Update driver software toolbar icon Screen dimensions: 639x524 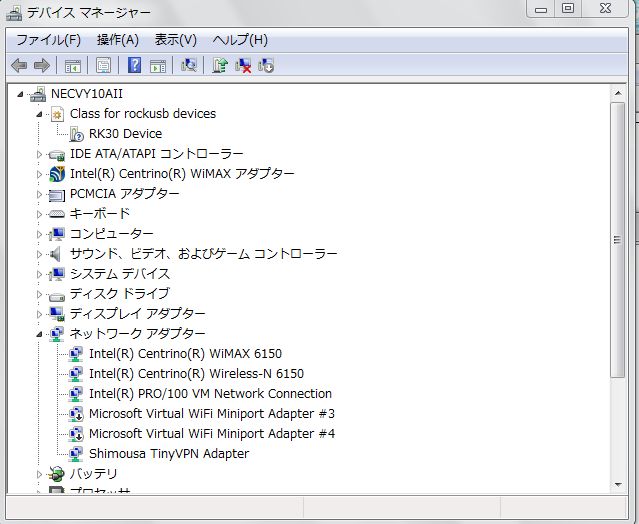pos(220,65)
